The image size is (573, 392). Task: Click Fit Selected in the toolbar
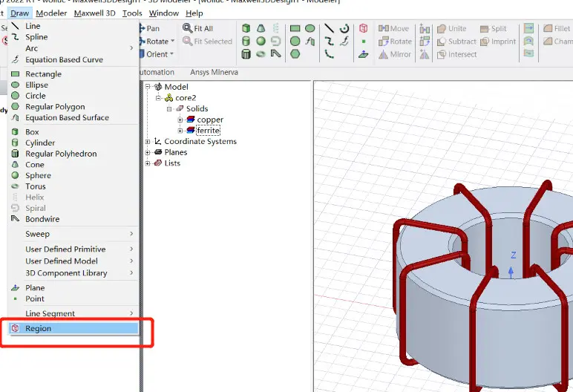click(208, 42)
